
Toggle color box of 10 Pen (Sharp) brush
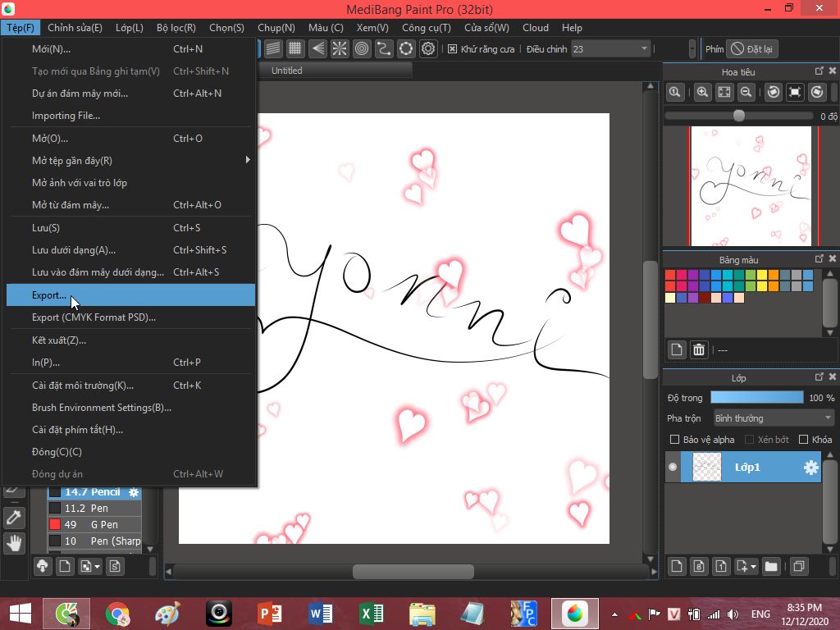(55, 541)
